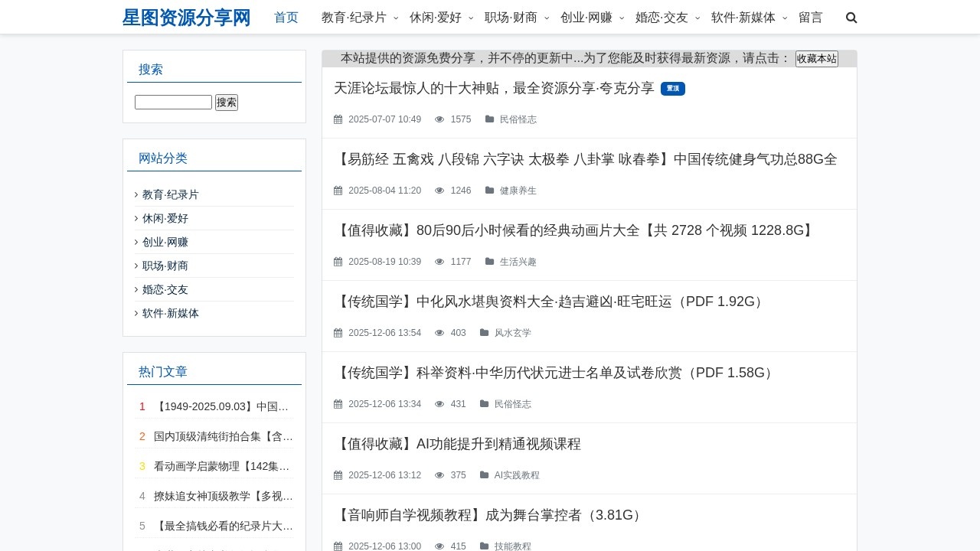Click the eye icon next to 403 views

439,333
